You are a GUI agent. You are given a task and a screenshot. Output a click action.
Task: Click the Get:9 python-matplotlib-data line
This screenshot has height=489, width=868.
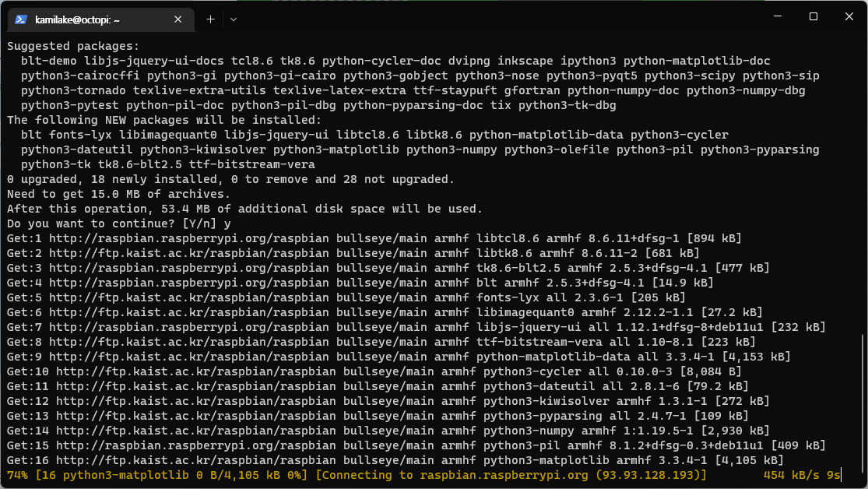click(x=399, y=357)
